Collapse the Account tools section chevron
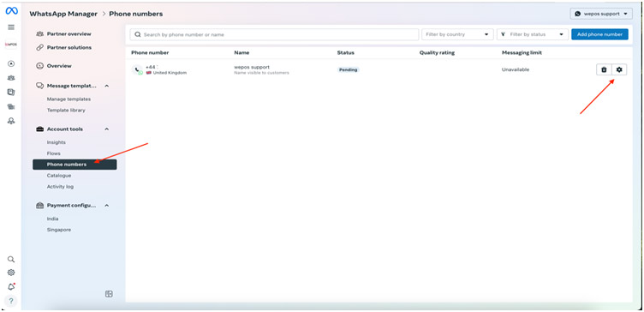Screen dimensions: 644x312 click(x=107, y=129)
